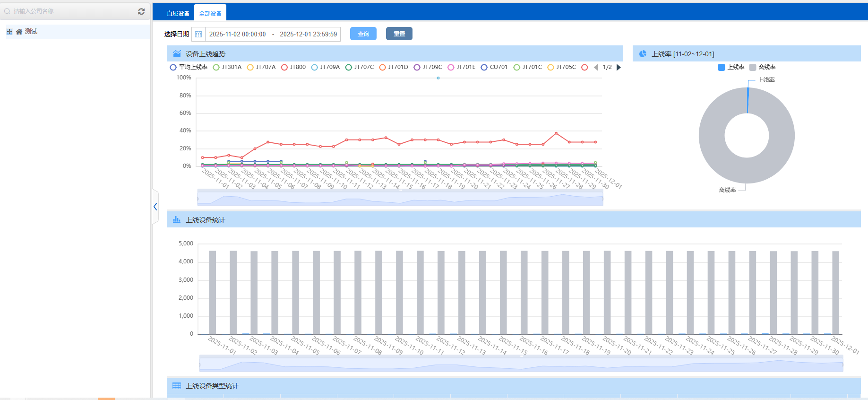
Task: Click the 重置 button
Action: [x=399, y=34]
